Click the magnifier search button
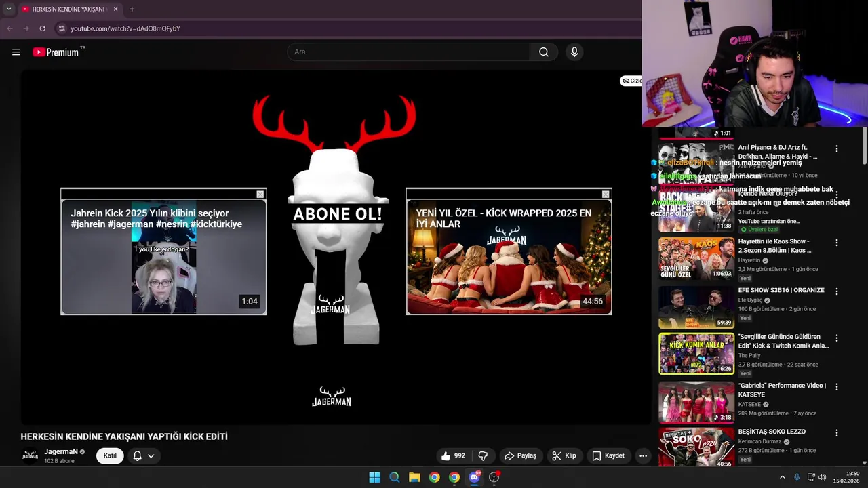This screenshot has width=868, height=488. [544, 52]
